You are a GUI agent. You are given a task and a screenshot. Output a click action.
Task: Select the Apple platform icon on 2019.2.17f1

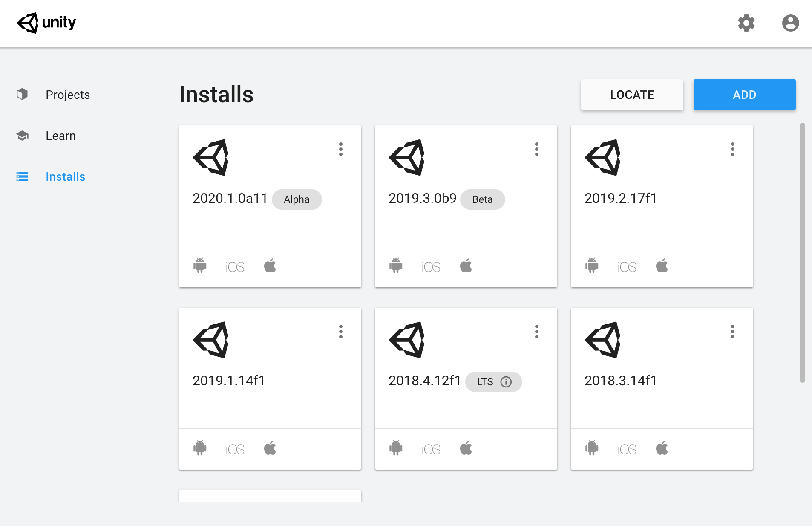[x=662, y=266]
